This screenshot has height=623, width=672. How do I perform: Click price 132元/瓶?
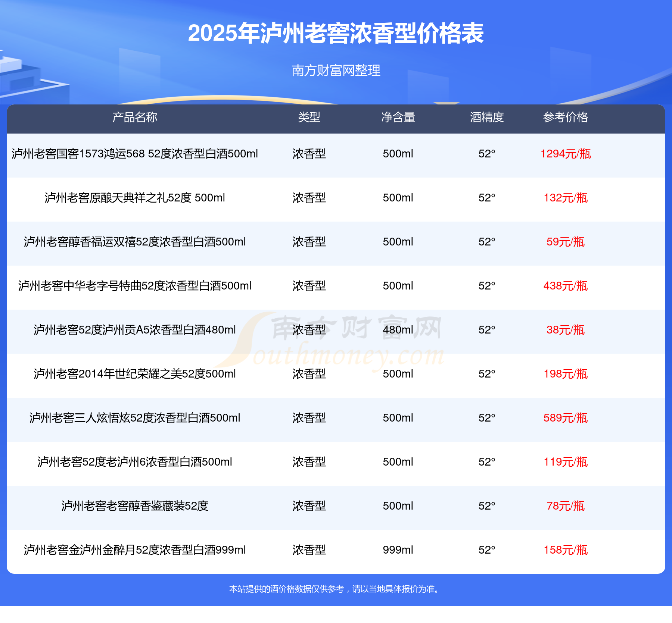[566, 198]
